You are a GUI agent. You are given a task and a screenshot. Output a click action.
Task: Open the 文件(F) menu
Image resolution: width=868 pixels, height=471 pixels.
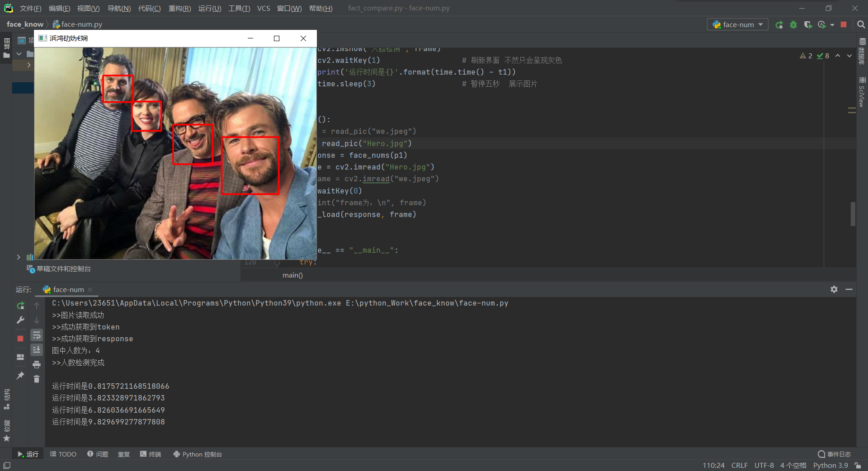pyautogui.click(x=30, y=8)
